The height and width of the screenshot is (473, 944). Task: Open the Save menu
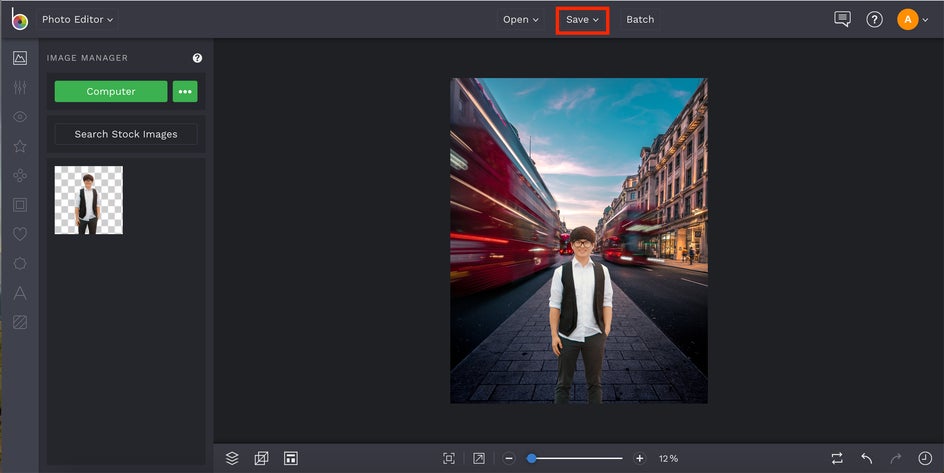click(582, 20)
